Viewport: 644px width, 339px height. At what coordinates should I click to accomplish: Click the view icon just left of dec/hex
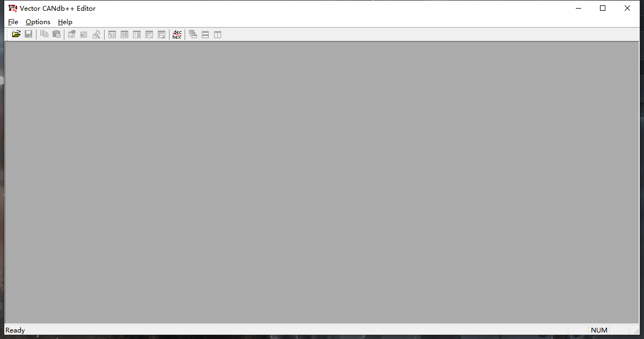pos(162,34)
